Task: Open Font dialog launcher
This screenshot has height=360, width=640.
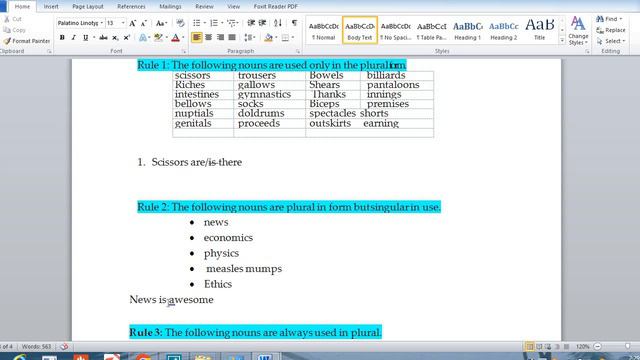Action: pos(184,51)
